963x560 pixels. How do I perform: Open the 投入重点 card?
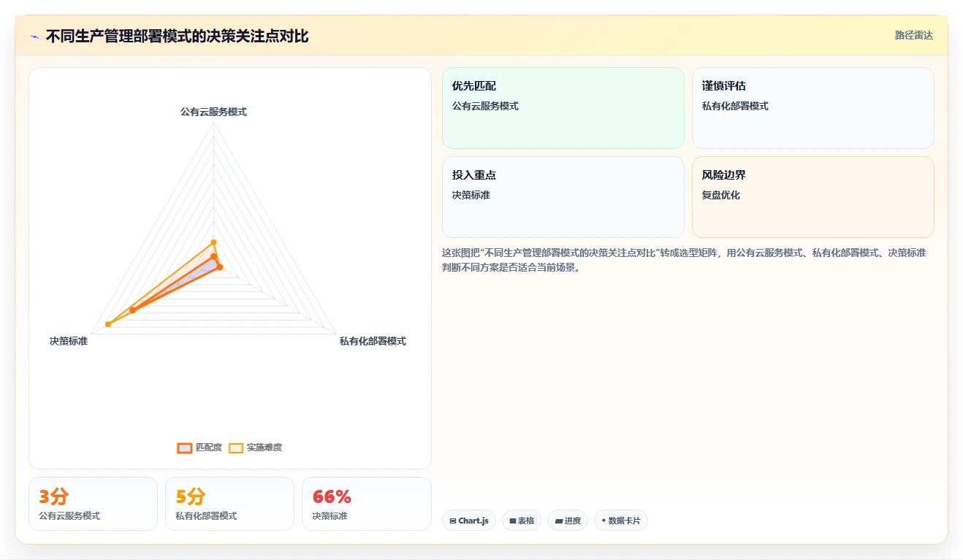(563, 197)
